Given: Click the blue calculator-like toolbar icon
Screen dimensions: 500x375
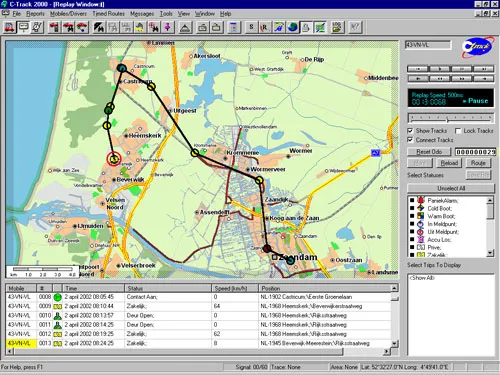Looking at the screenshot, I should [234, 27].
